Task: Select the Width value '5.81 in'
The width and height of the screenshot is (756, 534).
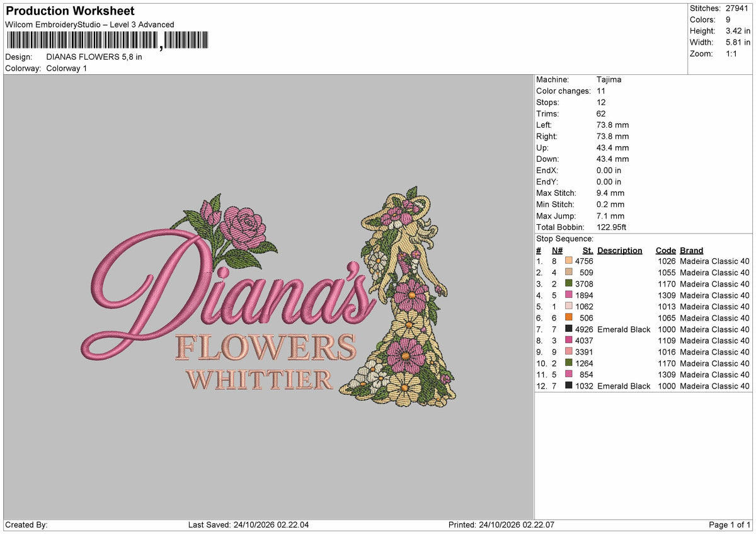Action: tap(738, 42)
